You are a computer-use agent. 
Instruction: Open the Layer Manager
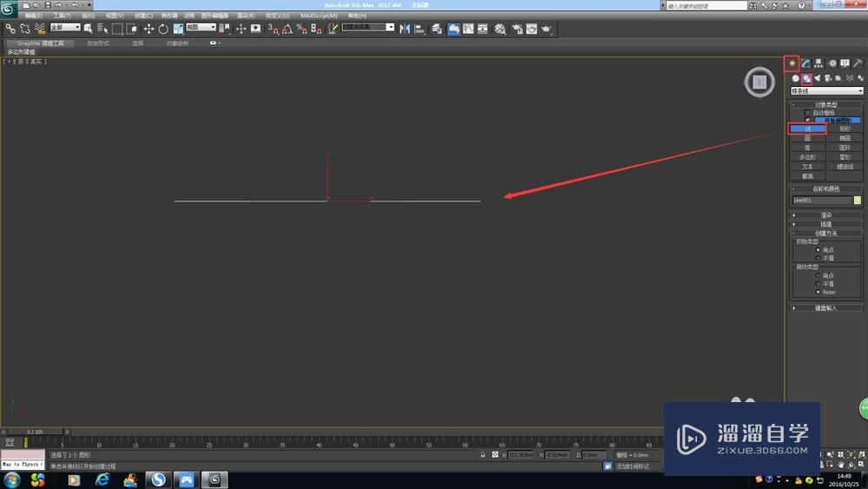(x=437, y=29)
